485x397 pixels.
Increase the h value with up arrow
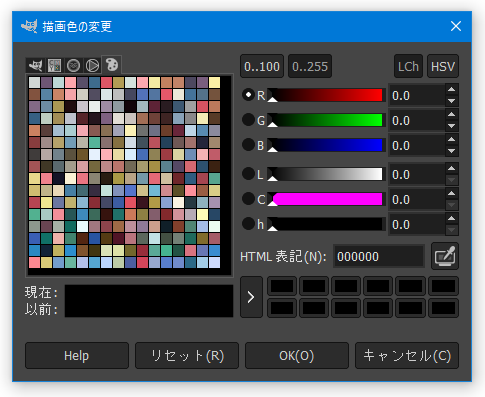pos(452,218)
